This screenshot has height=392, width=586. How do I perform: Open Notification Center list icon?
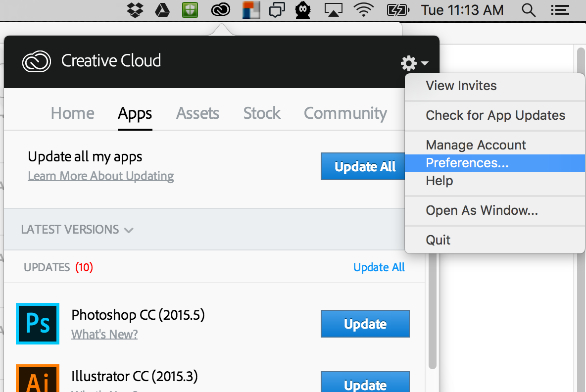point(560,10)
